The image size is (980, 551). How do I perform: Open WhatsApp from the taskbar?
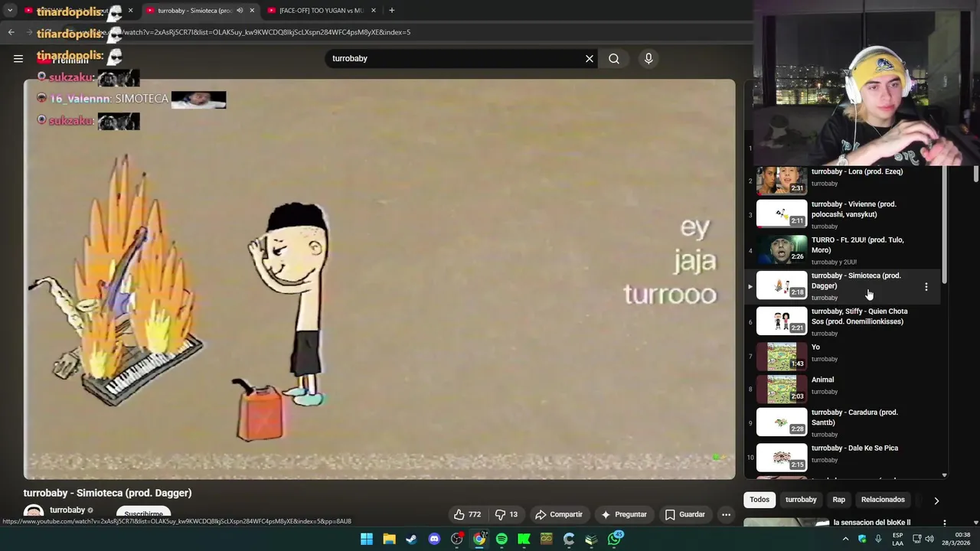point(615,539)
